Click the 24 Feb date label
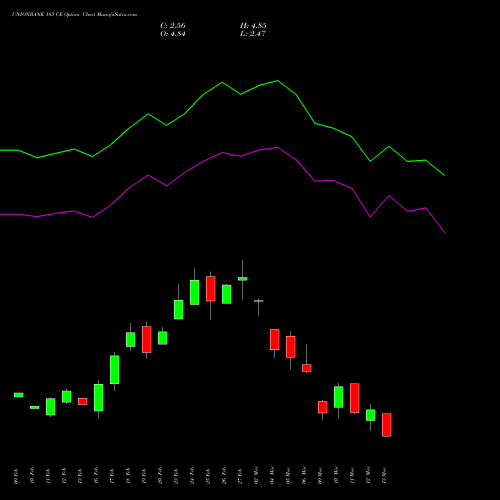This screenshot has width=500, height=500. click(192, 476)
